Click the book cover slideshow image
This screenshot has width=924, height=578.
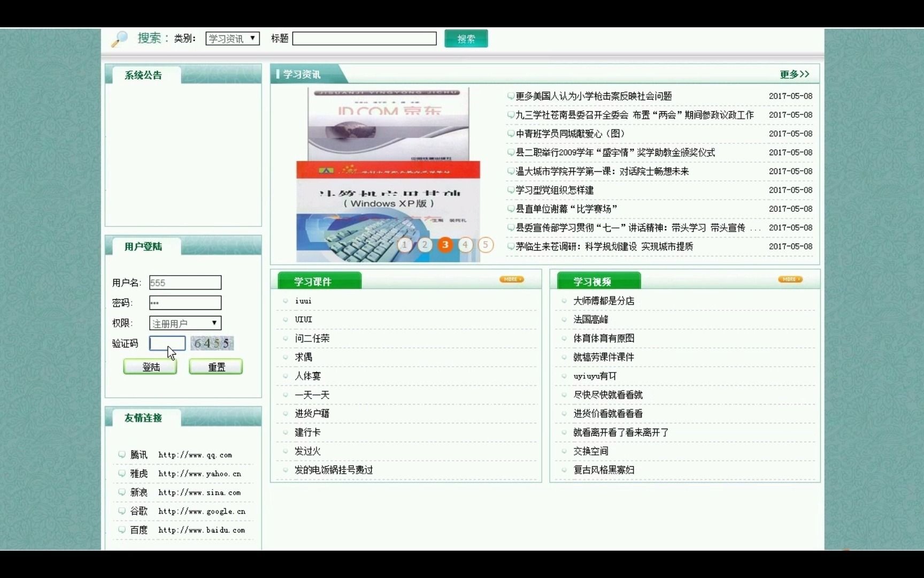click(x=388, y=175)
